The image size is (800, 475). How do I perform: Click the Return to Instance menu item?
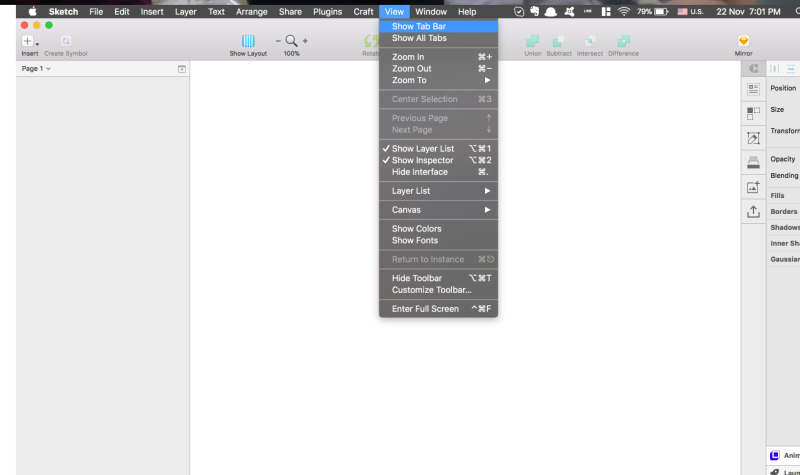click(438, 259)
